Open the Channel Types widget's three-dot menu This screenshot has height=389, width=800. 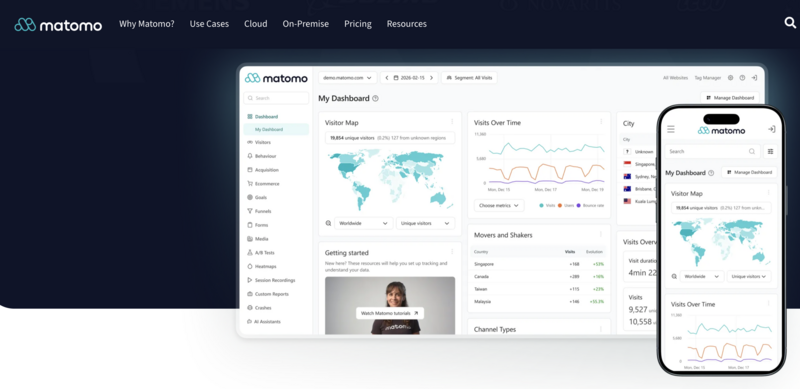[x=601, y=328]
